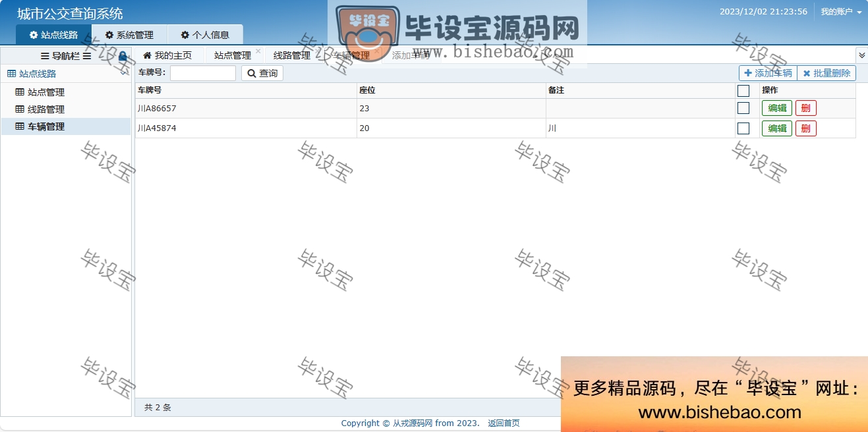
Task: Click the gear icon on 系统管理 tab
Action: point(109,35)
